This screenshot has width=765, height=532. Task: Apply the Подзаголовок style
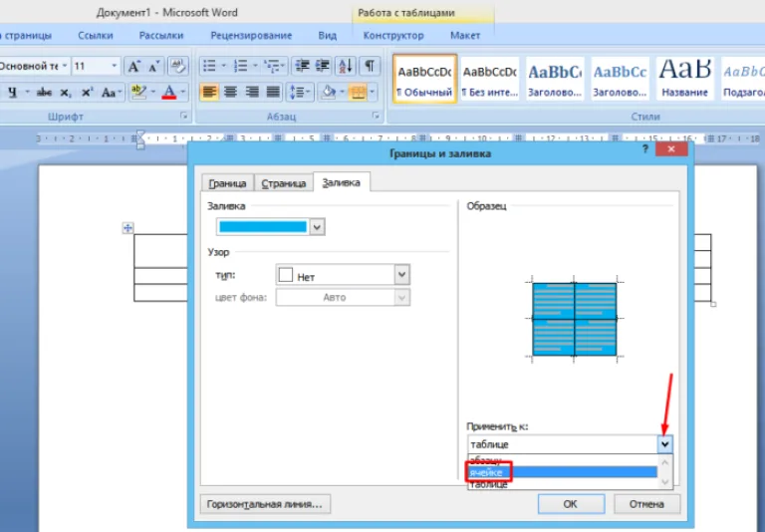[742, 79]
